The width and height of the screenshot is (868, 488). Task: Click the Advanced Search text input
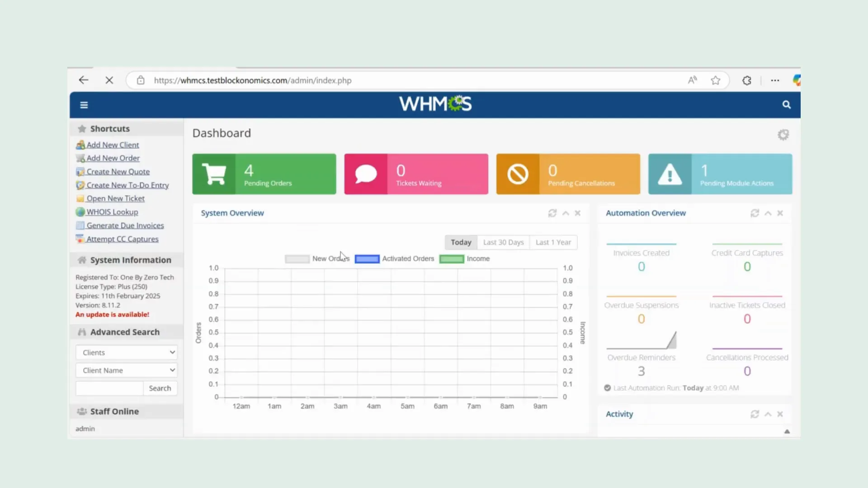coord(109,388)
